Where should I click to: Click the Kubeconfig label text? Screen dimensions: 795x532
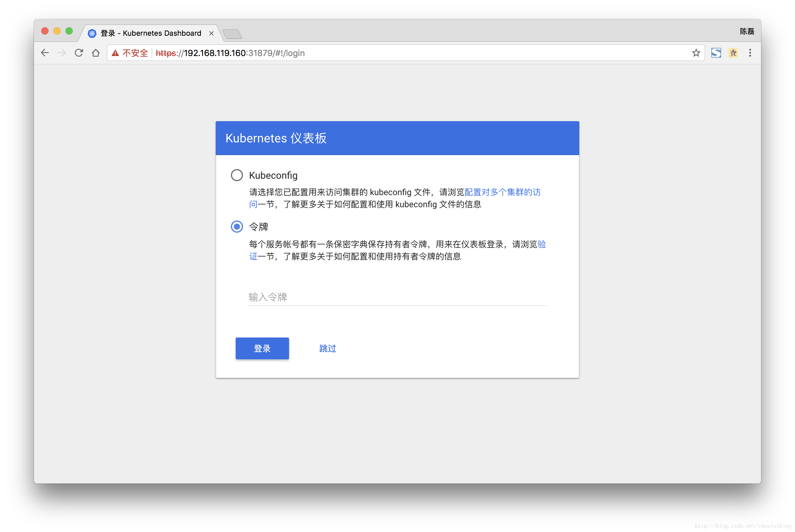(273, 175)
